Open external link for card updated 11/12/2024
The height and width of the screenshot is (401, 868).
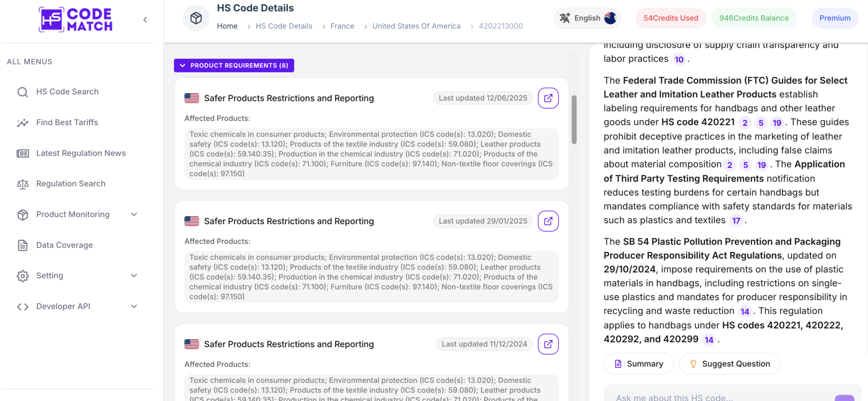pos(548,344)
